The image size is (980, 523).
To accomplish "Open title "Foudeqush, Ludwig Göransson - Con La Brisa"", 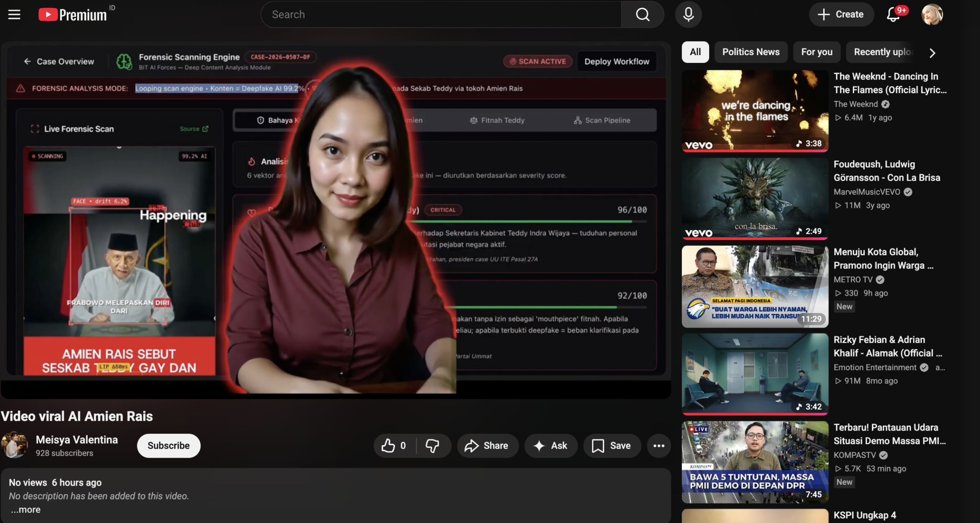I will point(887,171).
